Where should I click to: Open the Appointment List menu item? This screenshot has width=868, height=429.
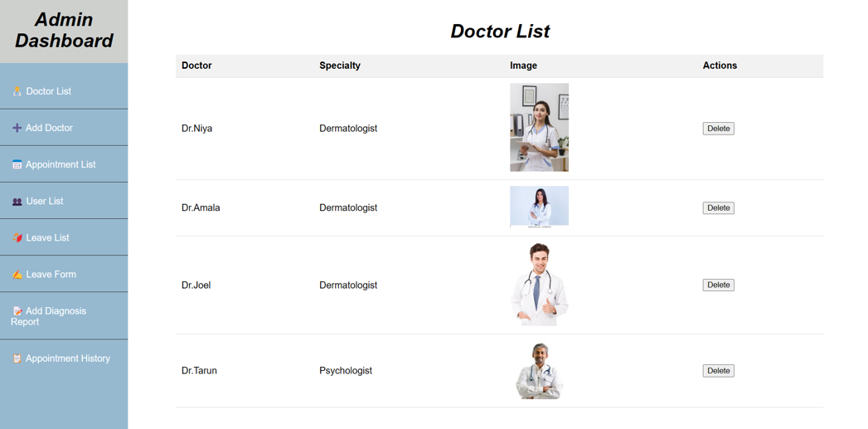(x=64, y=164)
